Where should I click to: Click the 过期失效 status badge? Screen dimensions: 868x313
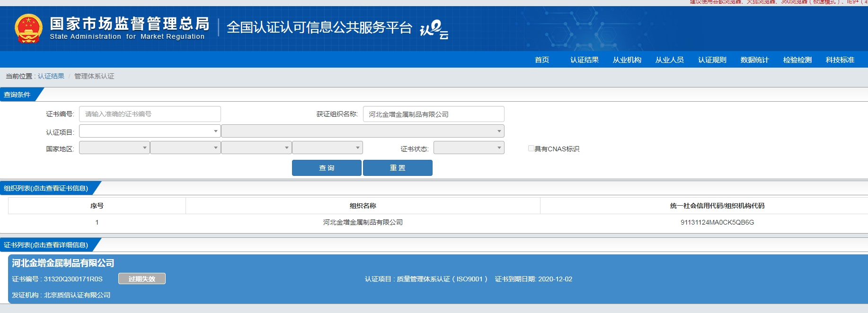click(x=142, y=279)
